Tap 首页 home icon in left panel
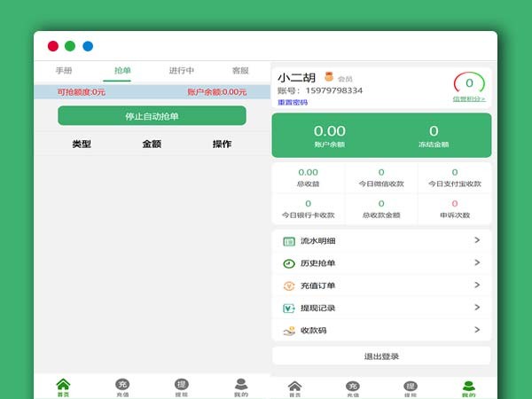The height and width of the screenshot is (399, 532). pyautogui.click(x=63, y=385)
